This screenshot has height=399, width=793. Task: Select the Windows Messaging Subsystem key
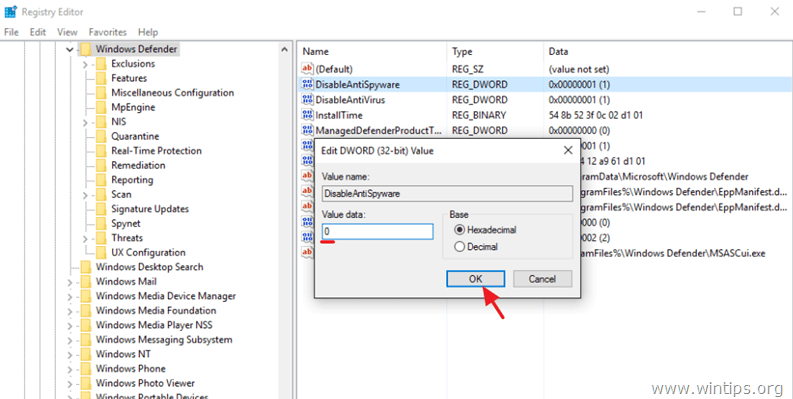tap(164, 340)
